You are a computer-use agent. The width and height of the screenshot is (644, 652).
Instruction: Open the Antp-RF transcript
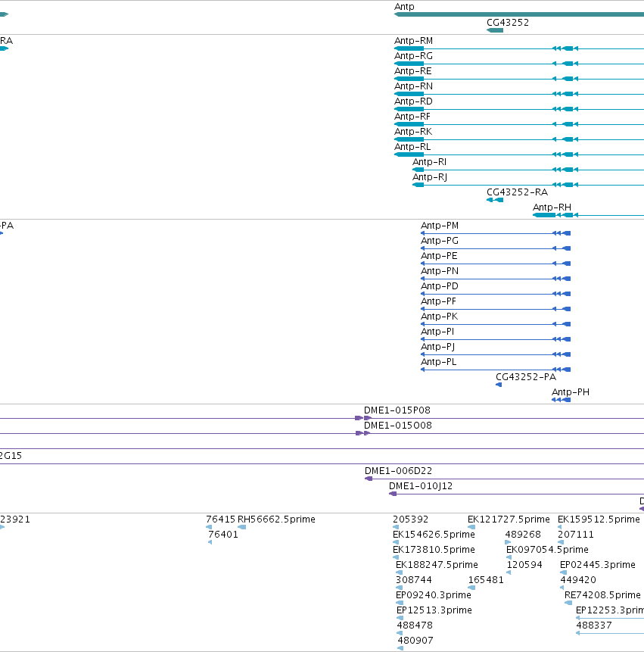[x=412, y=117]
